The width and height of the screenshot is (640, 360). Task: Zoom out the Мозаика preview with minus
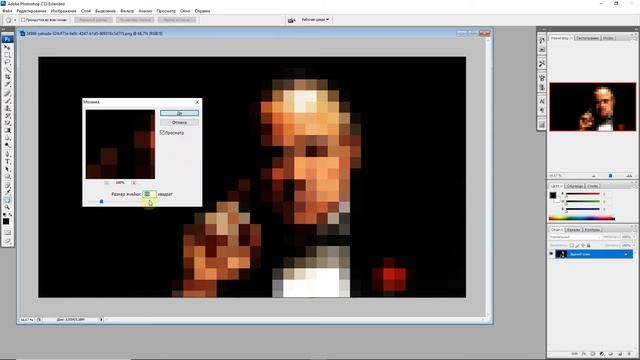coord(107,183)
